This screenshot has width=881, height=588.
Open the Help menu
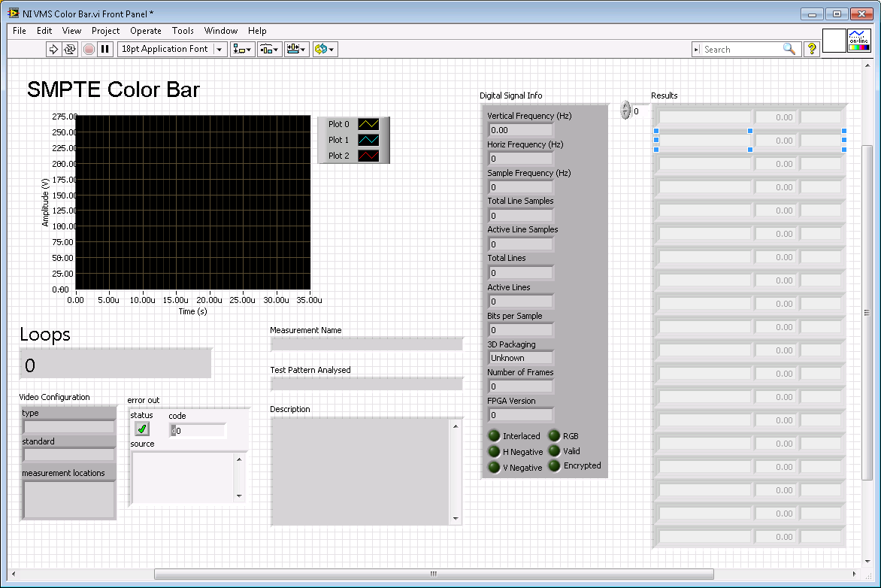(x=257, y=31)
